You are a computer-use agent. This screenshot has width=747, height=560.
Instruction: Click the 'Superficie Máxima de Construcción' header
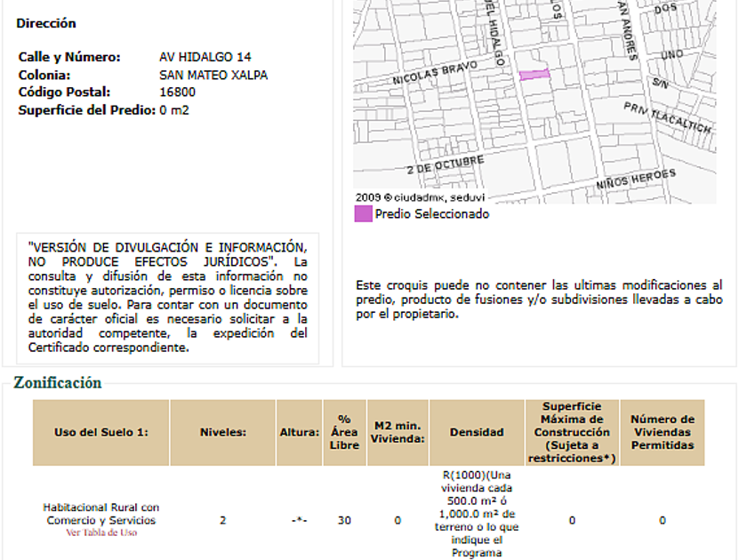(572, 432)
